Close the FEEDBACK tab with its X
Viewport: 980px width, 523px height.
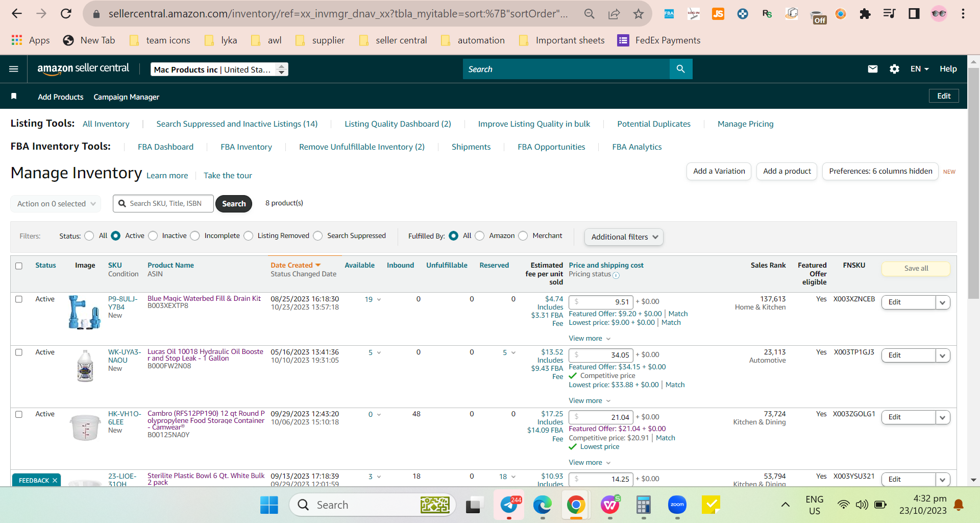coord(55,481)
